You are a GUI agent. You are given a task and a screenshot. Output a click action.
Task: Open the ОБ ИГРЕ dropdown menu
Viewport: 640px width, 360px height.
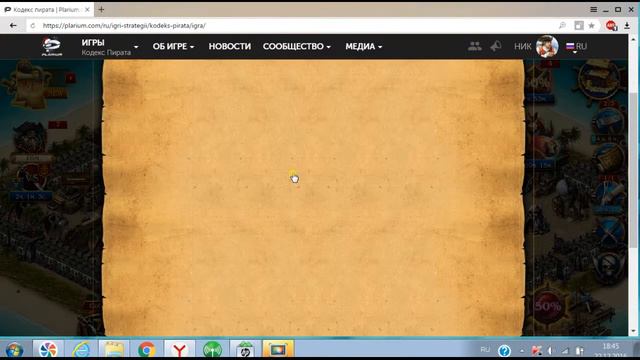click(173, 47)
